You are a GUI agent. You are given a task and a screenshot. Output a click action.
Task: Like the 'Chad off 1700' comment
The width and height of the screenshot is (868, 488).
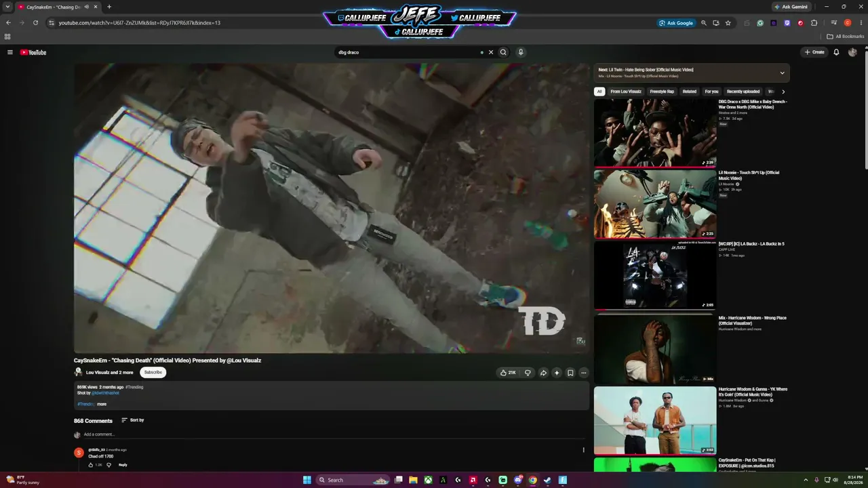(91, 465)
